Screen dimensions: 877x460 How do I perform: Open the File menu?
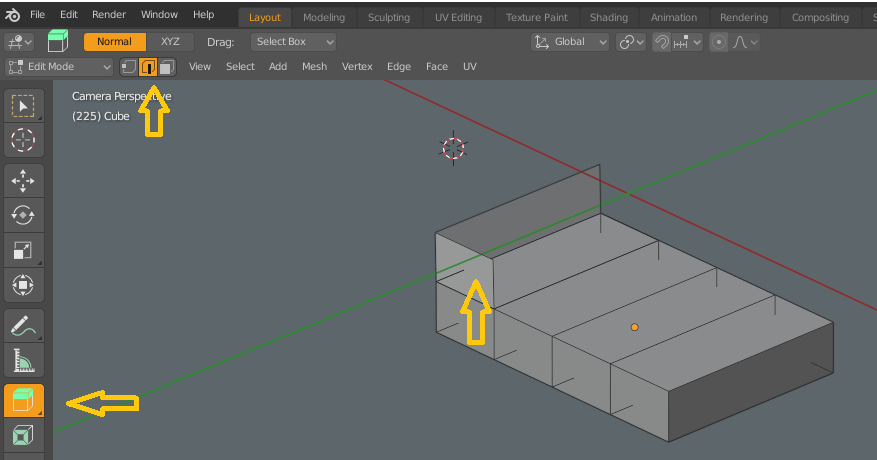[x=37, y=15]
